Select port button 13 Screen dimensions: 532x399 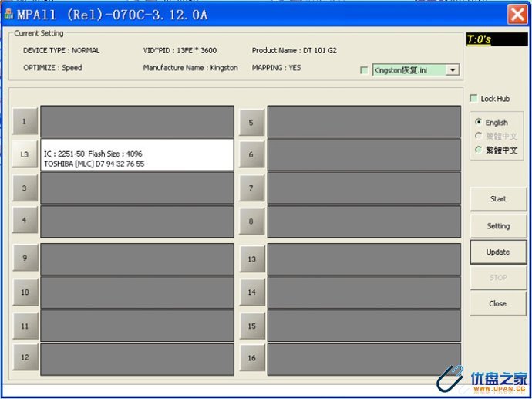(251, 259)
